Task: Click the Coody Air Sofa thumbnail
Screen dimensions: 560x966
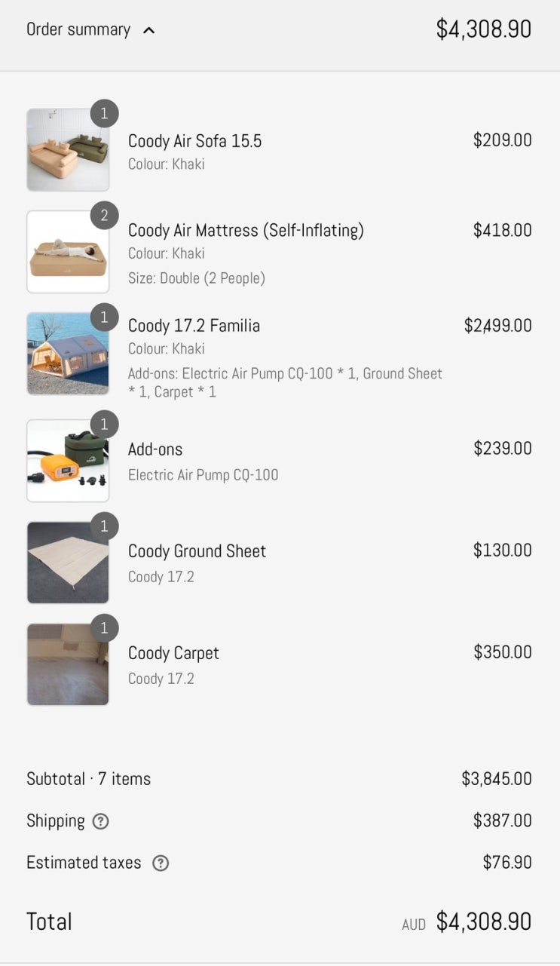Action: pyautogui.click(x=68, y=150)
